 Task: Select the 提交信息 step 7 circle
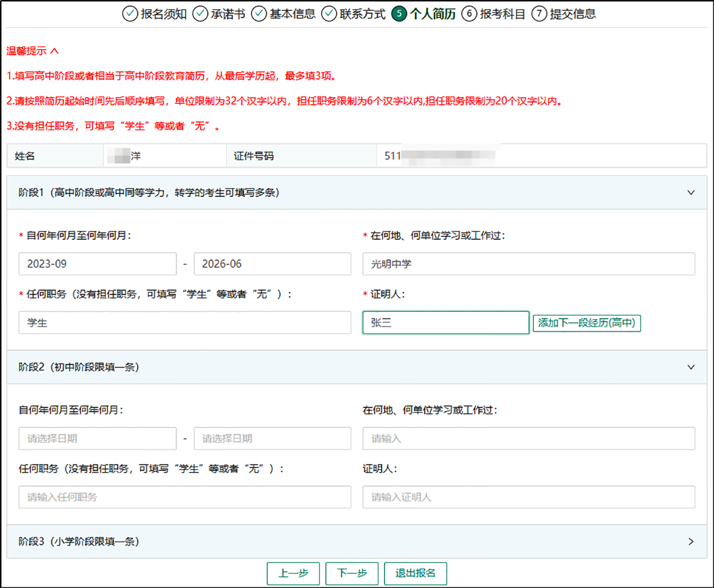tap(539, 13)
